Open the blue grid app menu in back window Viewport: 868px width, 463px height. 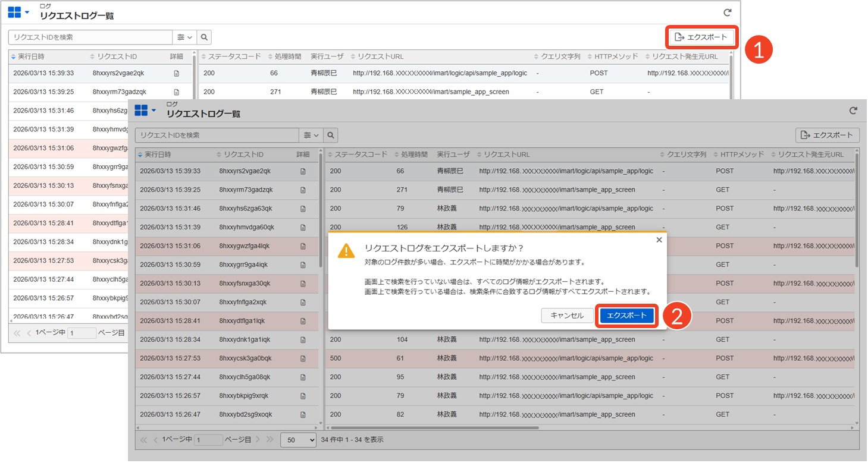pyautogui.click(x=18, y=12)
